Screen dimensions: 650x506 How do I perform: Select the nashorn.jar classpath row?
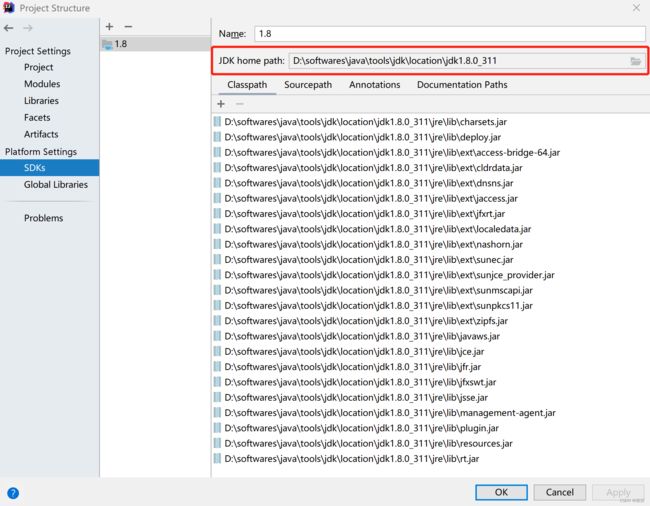coord(430,245)
